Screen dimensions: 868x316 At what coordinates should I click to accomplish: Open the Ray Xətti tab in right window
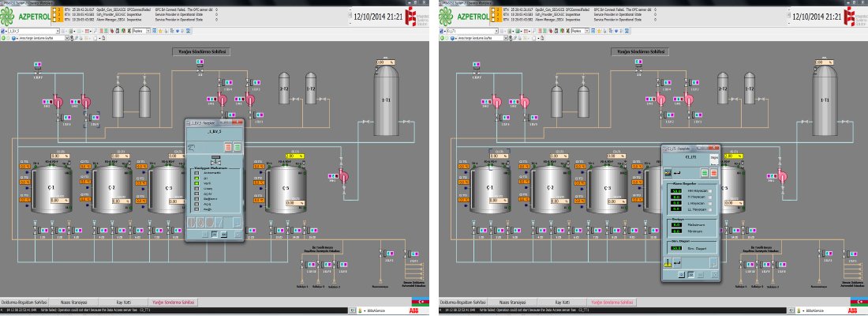(563, 302)
